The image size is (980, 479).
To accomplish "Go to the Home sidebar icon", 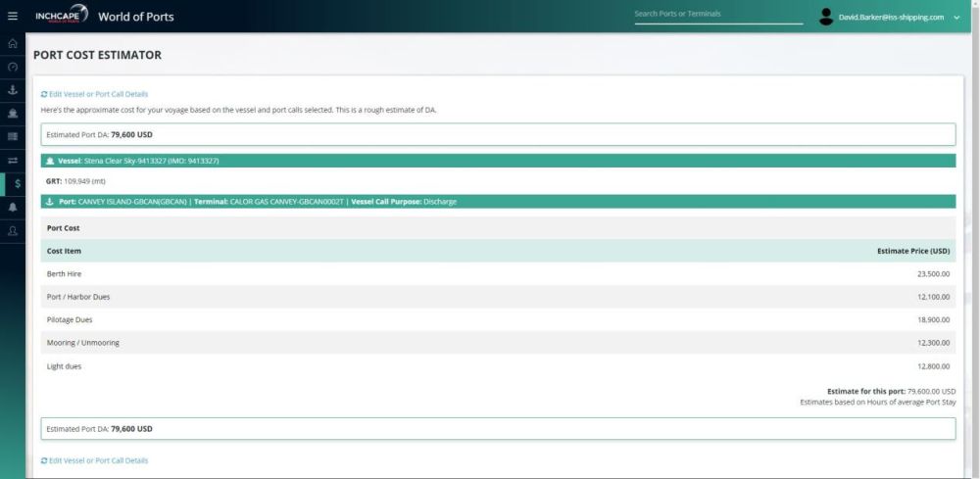I will (x=13, y=43).
